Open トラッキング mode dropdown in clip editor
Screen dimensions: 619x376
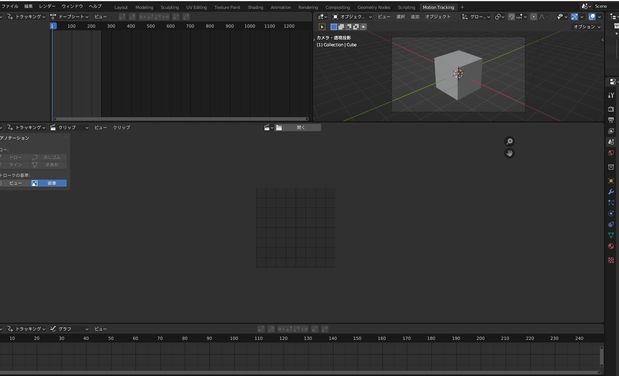[x=26, y=128]
